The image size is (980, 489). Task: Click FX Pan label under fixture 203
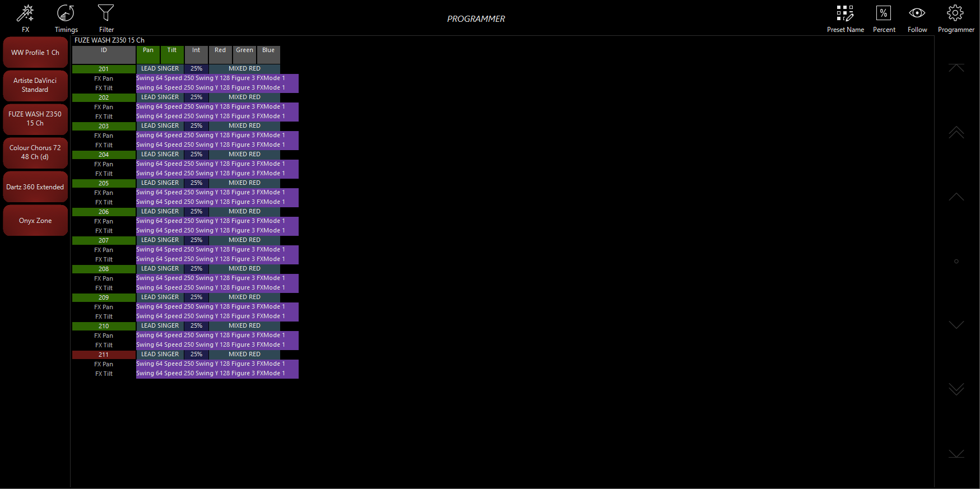(x=104, y=136)
